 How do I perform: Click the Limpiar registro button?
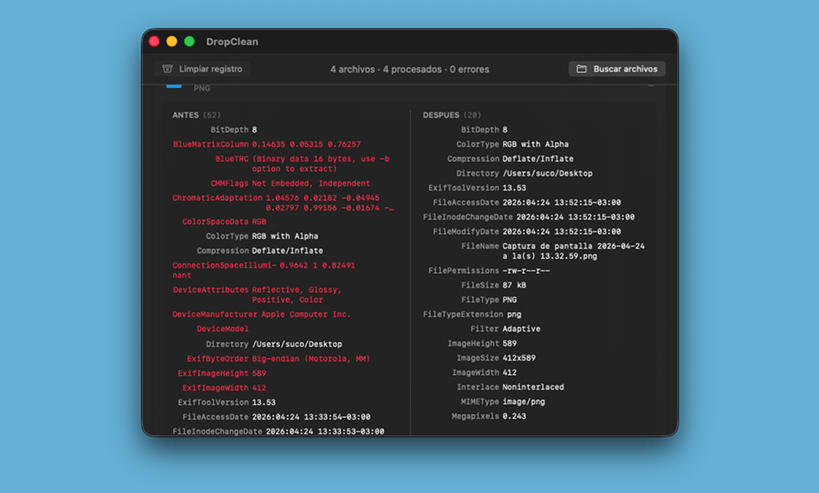pyautogui.click(x=202, y=69)
